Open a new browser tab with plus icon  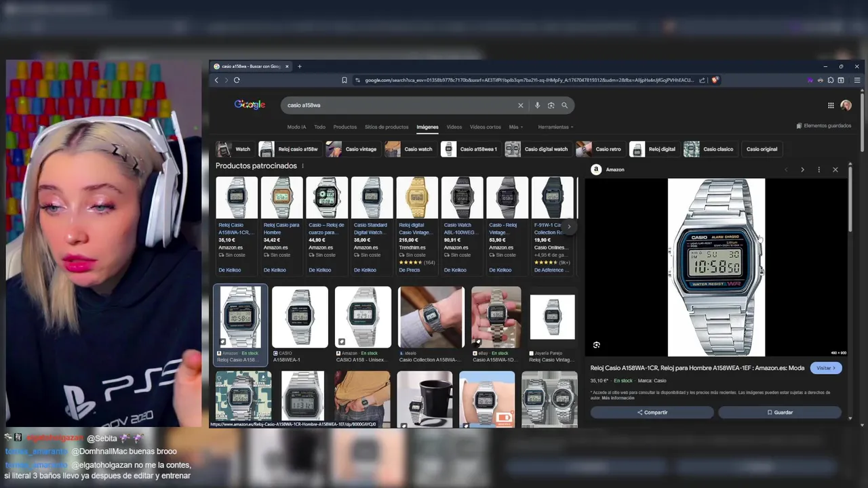tap(299, 66)
